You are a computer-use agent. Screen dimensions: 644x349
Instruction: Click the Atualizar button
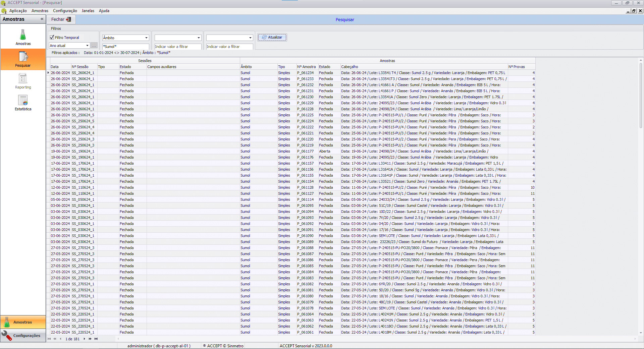point(272,37)
